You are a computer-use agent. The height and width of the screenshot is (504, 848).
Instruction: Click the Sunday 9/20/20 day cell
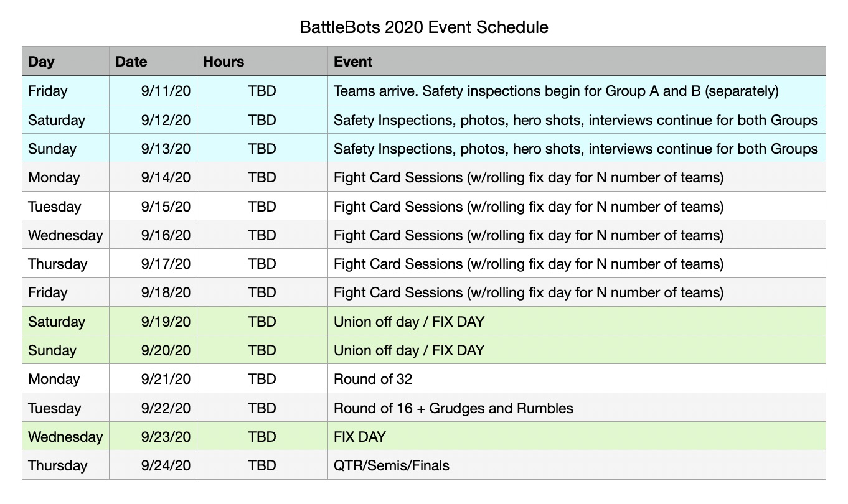point(66,350)
